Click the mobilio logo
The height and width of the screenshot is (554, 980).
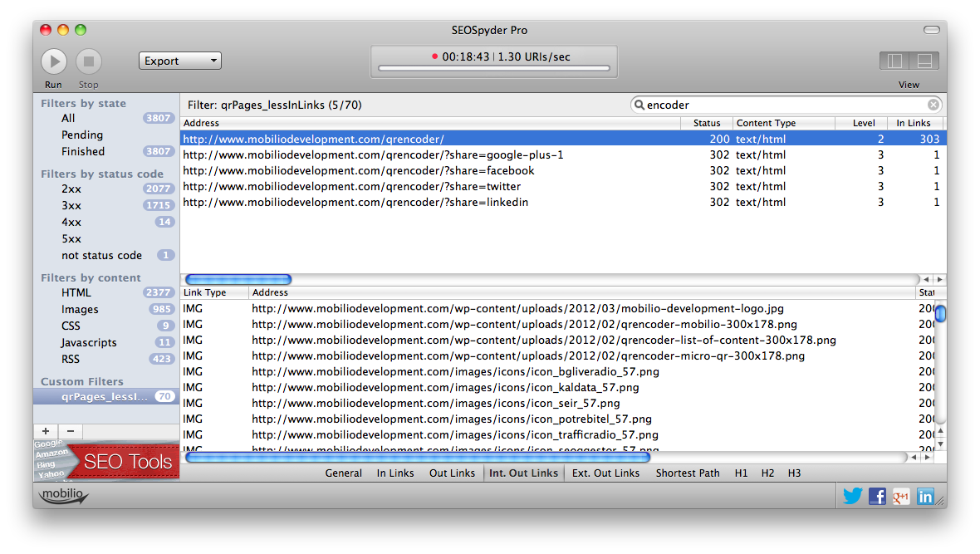point(63,495)
